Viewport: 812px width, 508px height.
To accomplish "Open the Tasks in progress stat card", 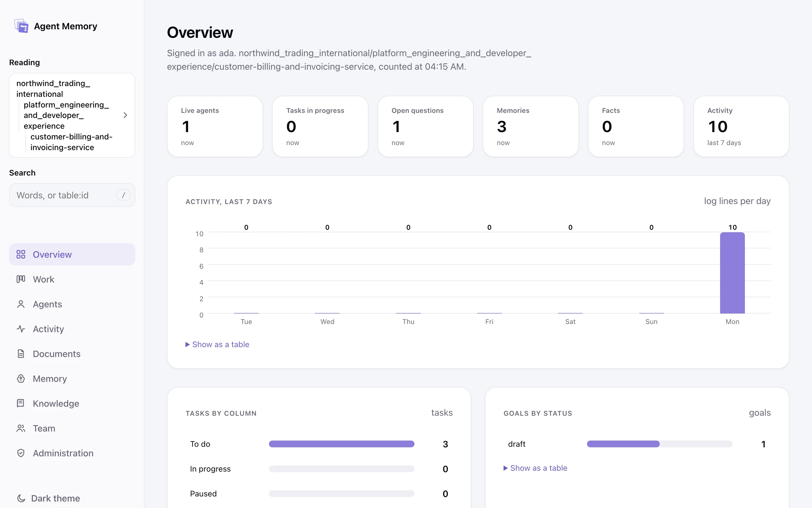I will pos(320,126).
